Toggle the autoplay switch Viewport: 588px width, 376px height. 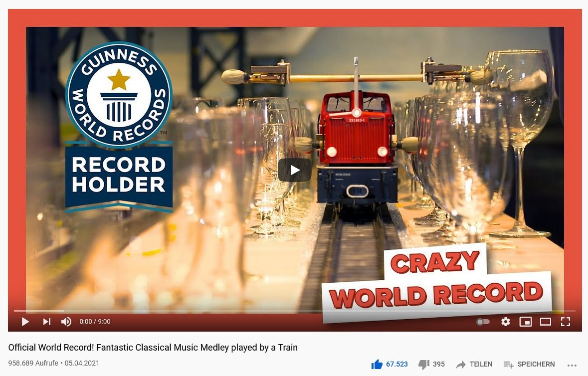(x=483, y=322)
